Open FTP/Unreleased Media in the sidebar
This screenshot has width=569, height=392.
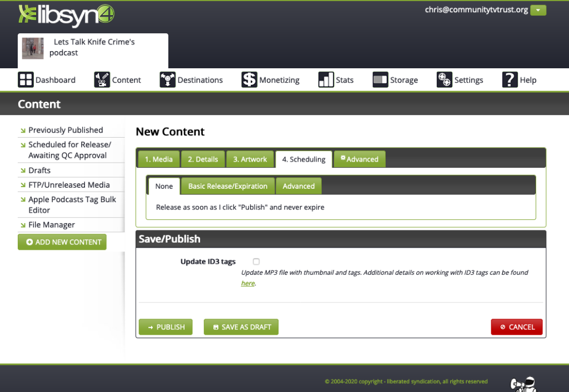pyautogui.click(x=69, y=185)
